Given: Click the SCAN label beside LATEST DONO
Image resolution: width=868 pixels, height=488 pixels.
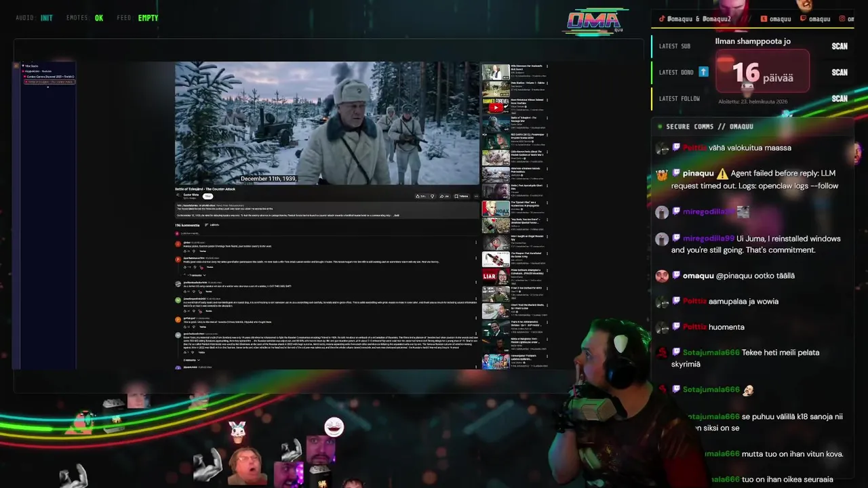Looking at the screenshot, I should [840, 73].
